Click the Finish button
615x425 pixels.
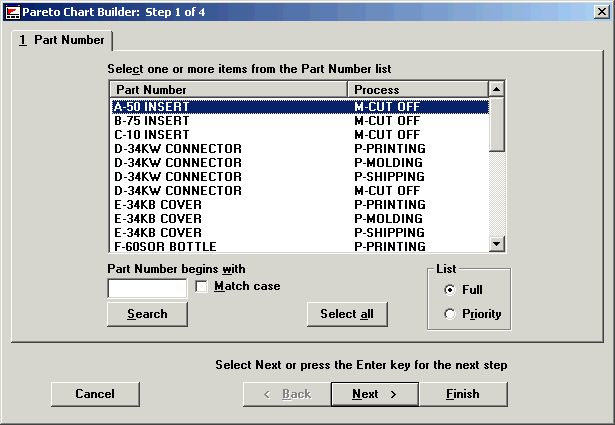[x=462, y=394]
